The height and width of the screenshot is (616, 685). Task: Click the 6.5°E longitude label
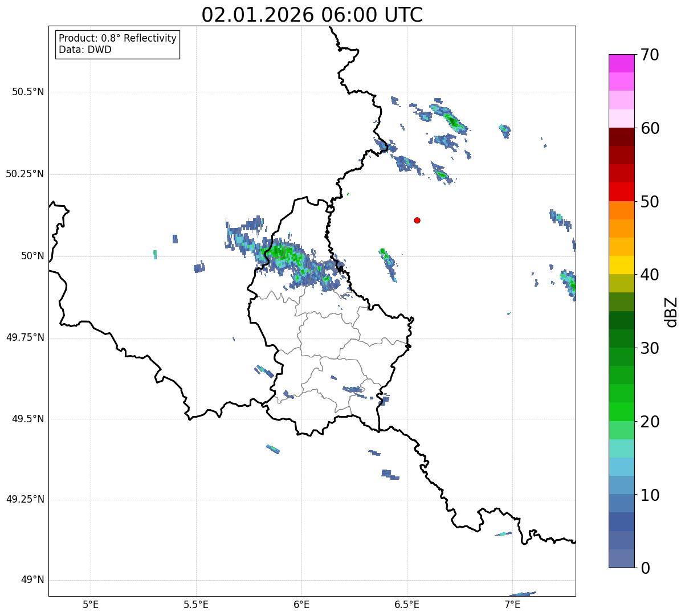pos(407,604)
